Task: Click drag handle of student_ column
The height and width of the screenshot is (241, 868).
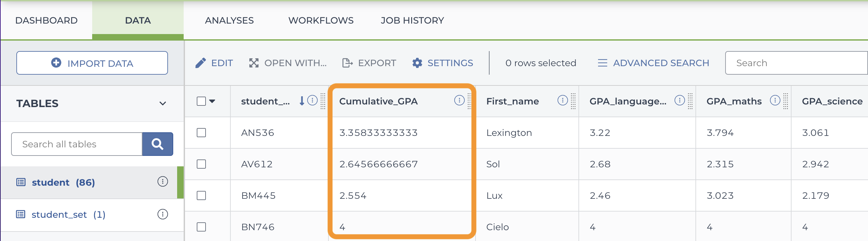Action: click(x=323, y=101)
